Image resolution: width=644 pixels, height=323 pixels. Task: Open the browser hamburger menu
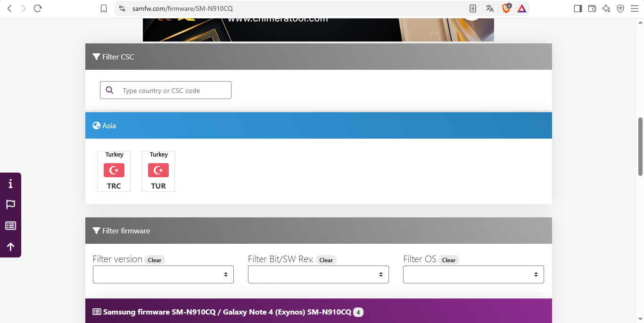click(x=634, y=8)
